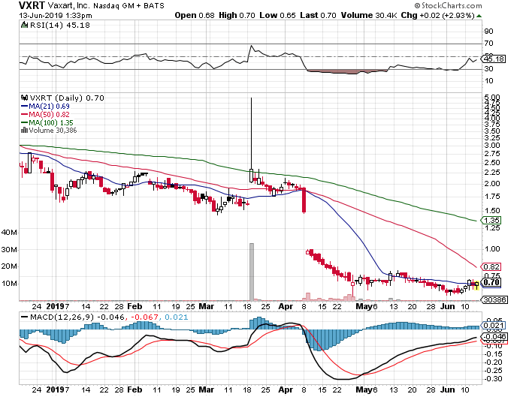The image size is (532, 397).
Task: Click Feb on the bottom MACD date axis
Action: pyautogui.click(x=135, y=390)
